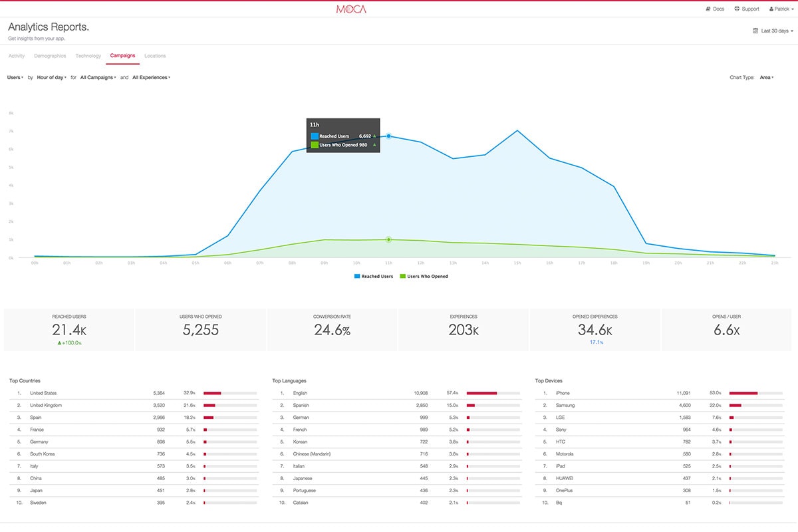Click the calendar icon next to Last 30 days

click(x=755, y=31)
